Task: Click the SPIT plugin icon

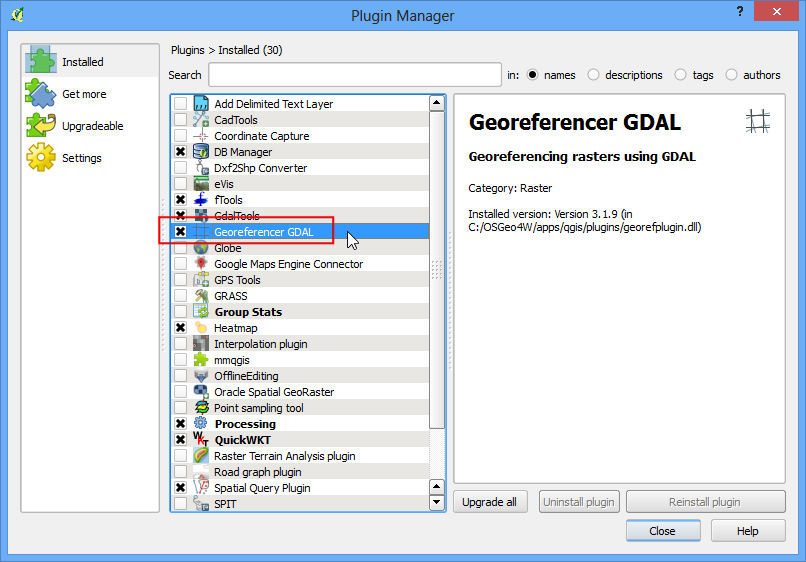Action: click(x=200, y=503)
